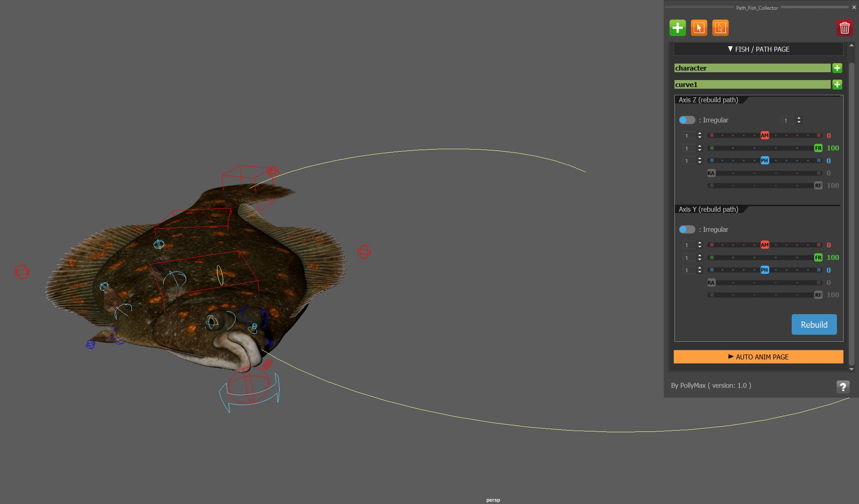Click the Axis Z AM row number spinner
Image resolution: width=859 pixels, height=504 pixels.
(x=692, y=136)
